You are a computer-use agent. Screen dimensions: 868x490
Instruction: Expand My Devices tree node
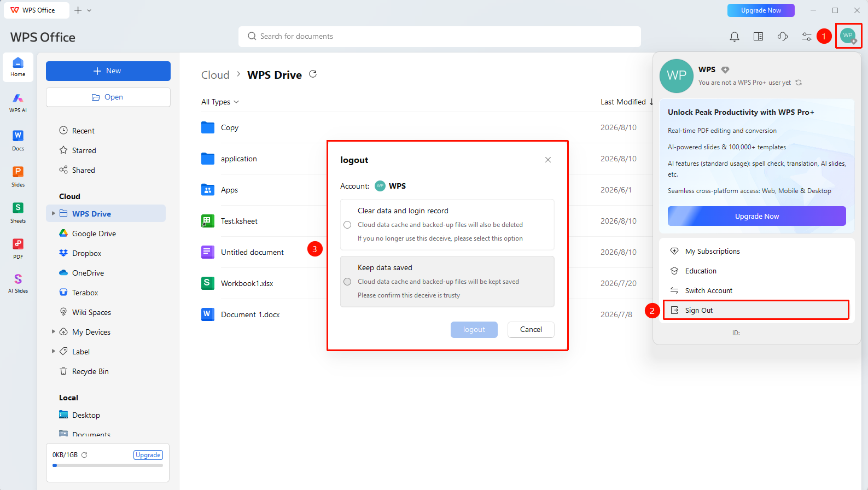(x=53, y=331)
